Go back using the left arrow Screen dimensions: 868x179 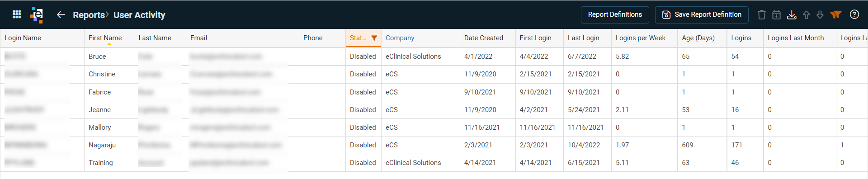coord(61,15)
